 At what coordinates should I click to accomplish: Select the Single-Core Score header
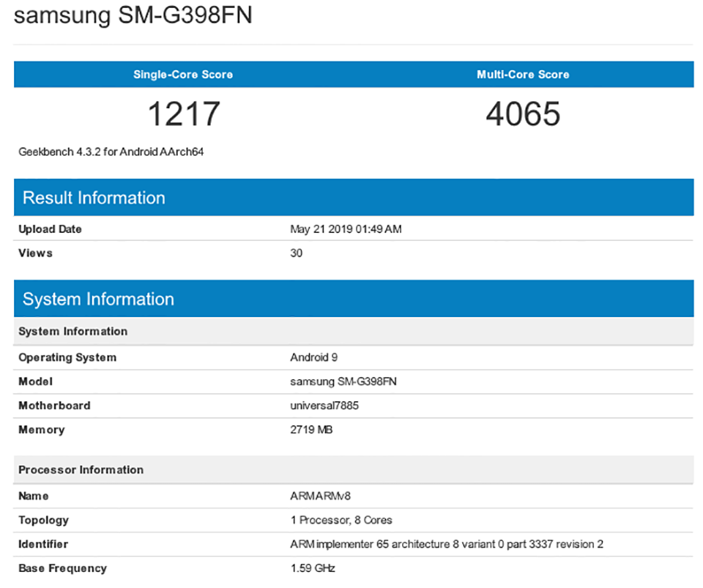point(183,75)
